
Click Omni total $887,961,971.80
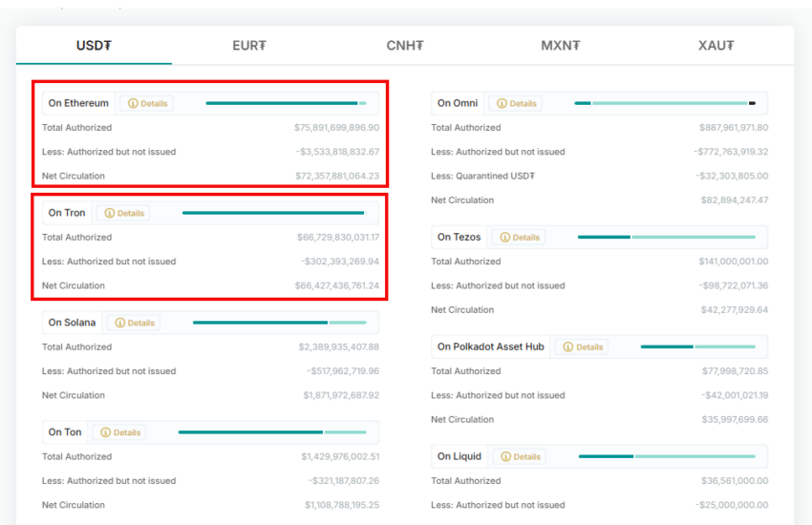click(734, 128)
